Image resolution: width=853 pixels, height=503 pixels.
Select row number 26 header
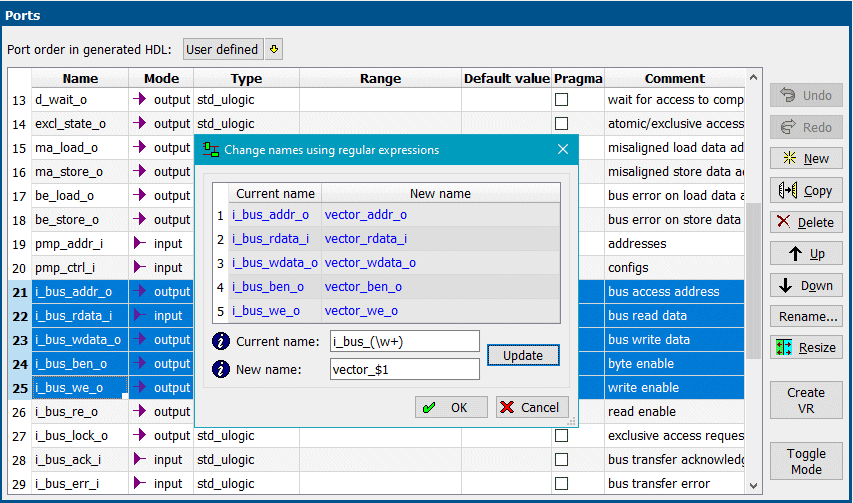pyautogui.click(x=20, y=412)
